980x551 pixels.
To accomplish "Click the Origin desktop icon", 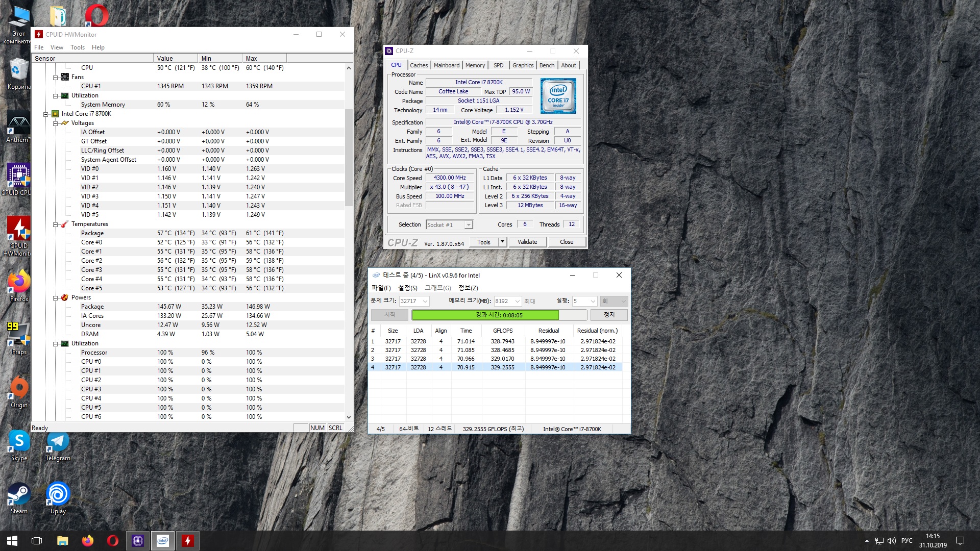I will [x=19, y=392].
